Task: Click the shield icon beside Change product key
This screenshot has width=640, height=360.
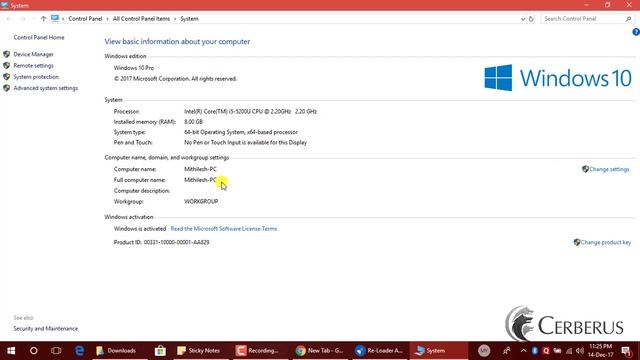Action: tap(577, 242)
